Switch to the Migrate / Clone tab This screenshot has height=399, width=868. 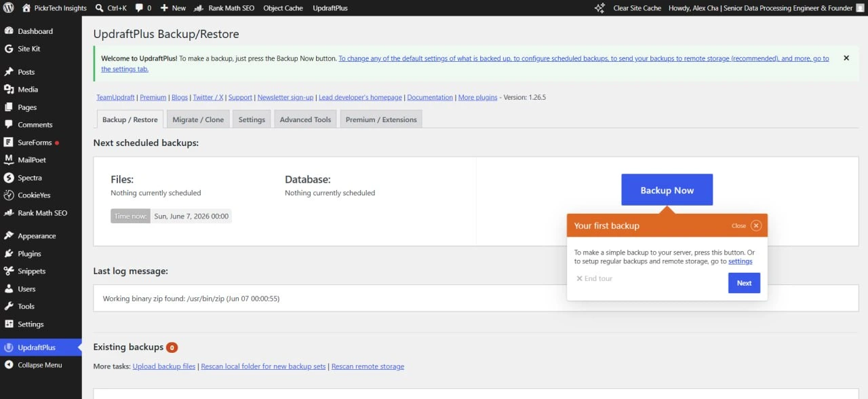click(x=198, y=119)
